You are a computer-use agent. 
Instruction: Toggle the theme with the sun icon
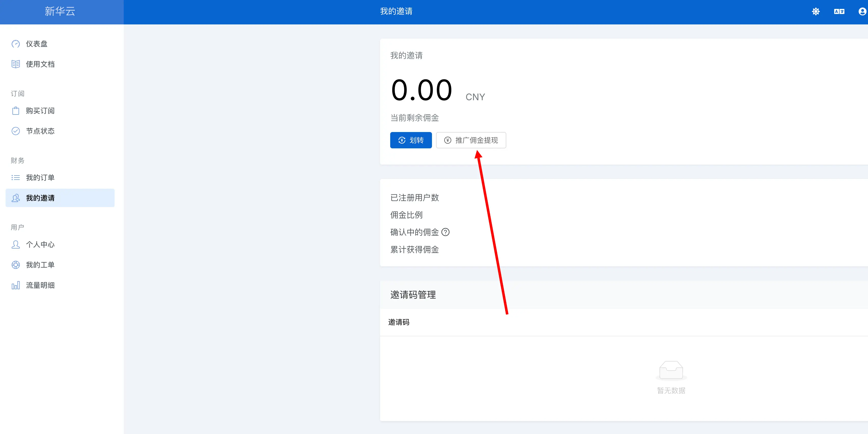[x=815, y=11]
